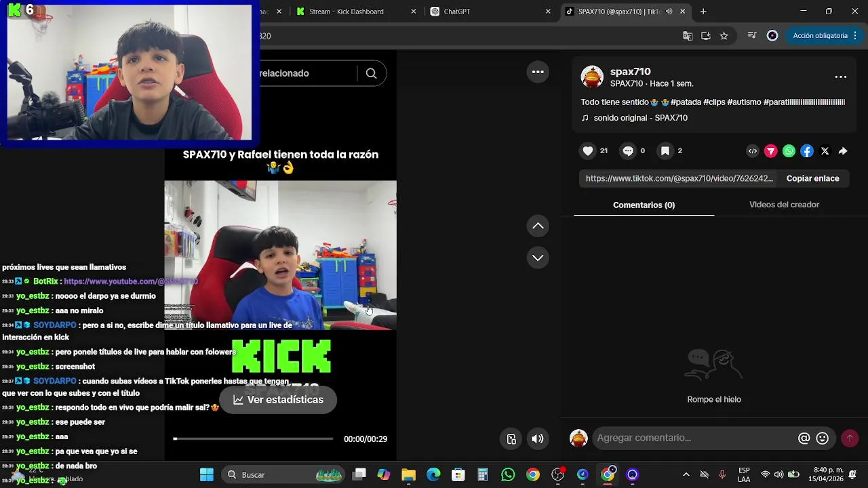Viewport: 868px width, 488px height.
Task: Open the YouTube link in BotRix message
Action: tap(131, 281)
